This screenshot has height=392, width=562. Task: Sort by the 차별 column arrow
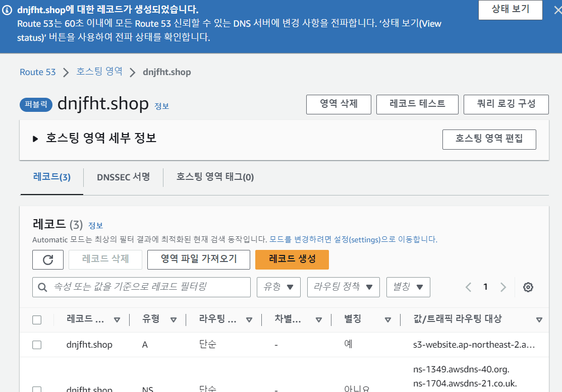pyautogui.click(x=319, y=319)
